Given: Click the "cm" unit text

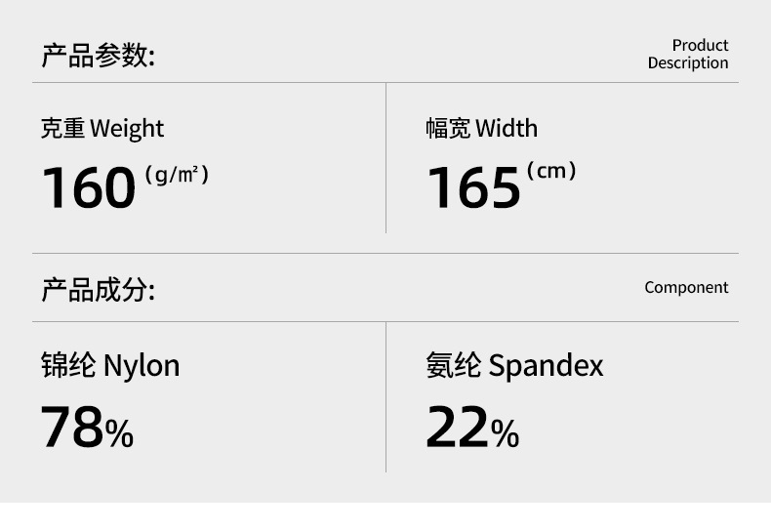Looking at the screenshot, I should (551, 172).
